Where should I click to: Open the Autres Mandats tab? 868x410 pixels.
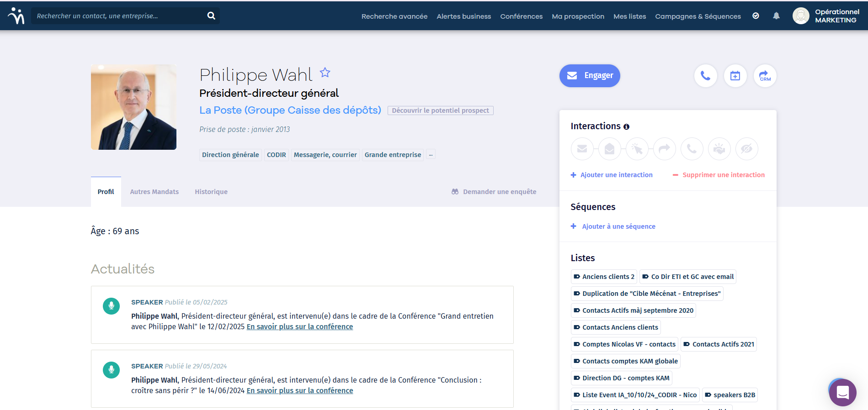click(154, 192)
